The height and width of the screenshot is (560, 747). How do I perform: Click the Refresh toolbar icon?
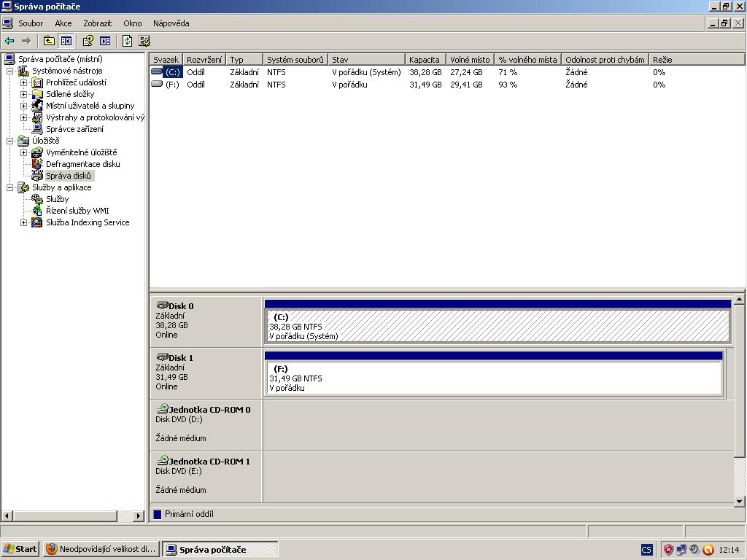click(127, 41)
